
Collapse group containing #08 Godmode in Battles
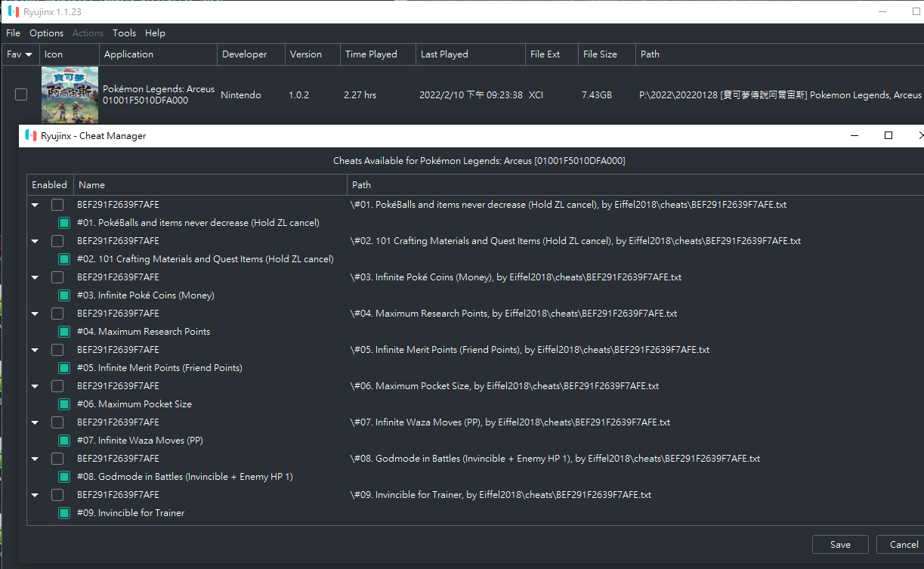click(35, 459)
